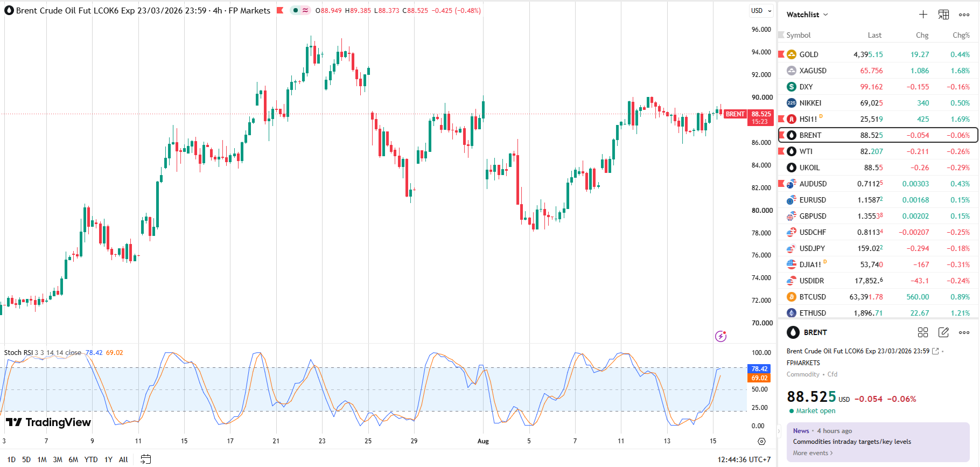Click the BTCUSD bitcoin icon
Viewport: 980px width, 467px height.
click(x=792, y=297)
